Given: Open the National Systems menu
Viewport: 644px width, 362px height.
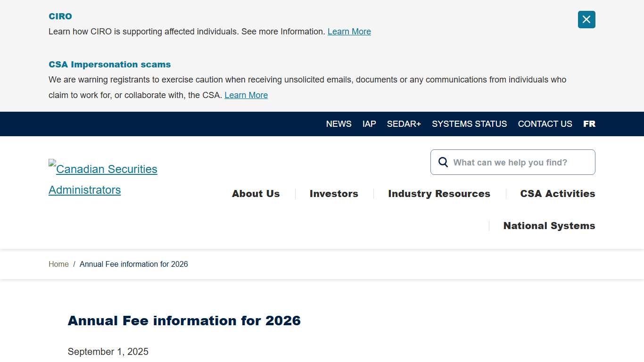Looking at the screenshot, I should coord(549,225).
